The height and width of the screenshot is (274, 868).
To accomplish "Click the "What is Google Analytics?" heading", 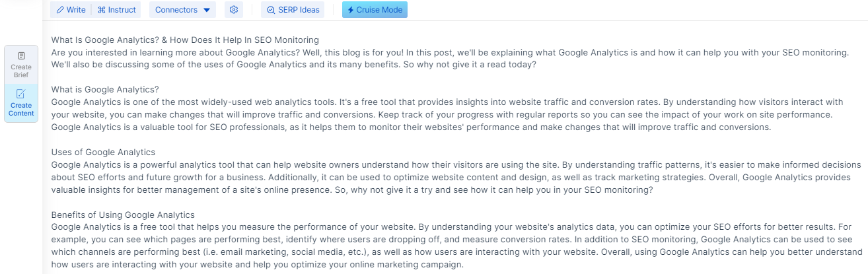I will [106, 90].
